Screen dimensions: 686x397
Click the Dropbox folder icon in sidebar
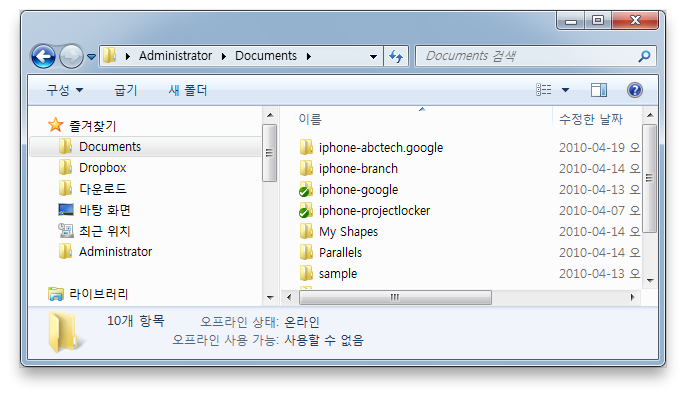point(65,167)
